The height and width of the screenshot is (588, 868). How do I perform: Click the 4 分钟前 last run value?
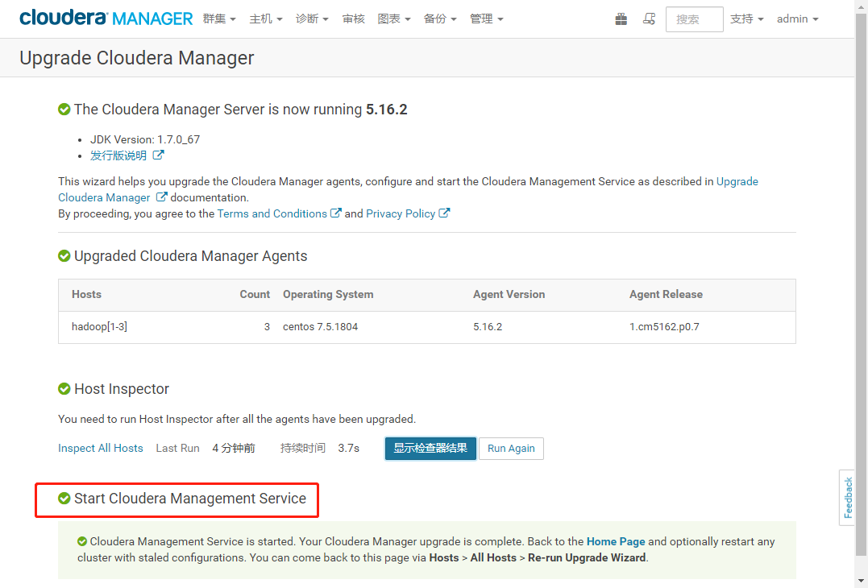[x=234, y=448]
